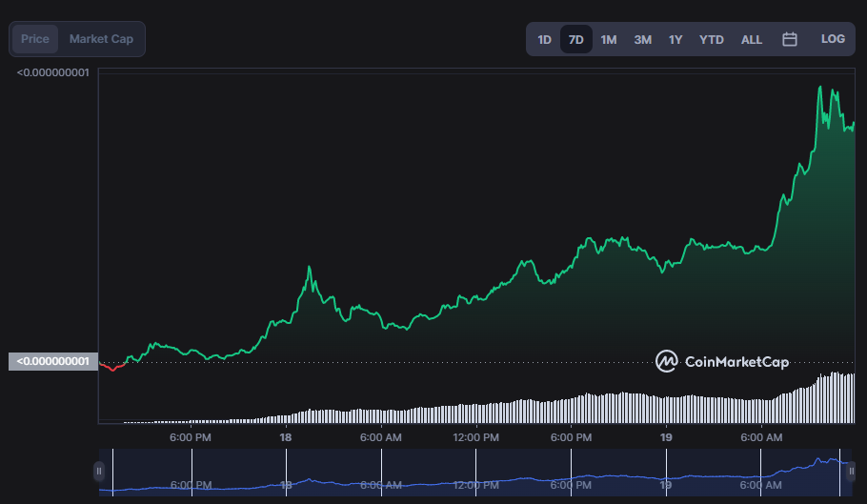
Task: Select the 7D time range
Action: [x=575, y=39]
